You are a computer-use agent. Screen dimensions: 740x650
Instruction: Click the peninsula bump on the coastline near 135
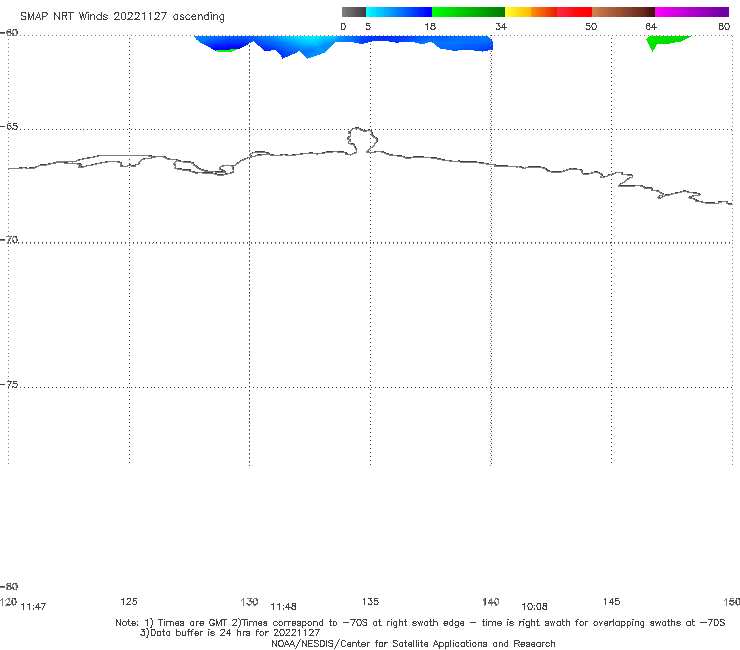(x=362, y=140)
